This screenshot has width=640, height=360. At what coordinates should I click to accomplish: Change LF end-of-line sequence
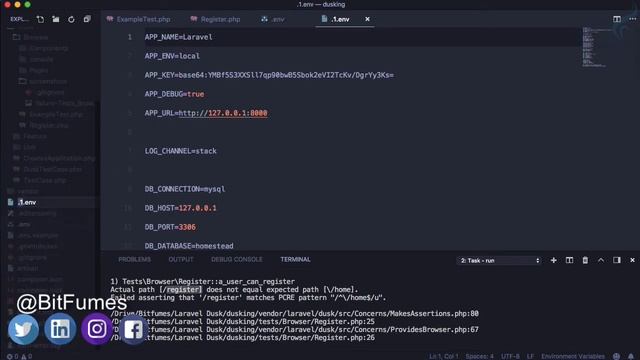(x=530, y=356)
